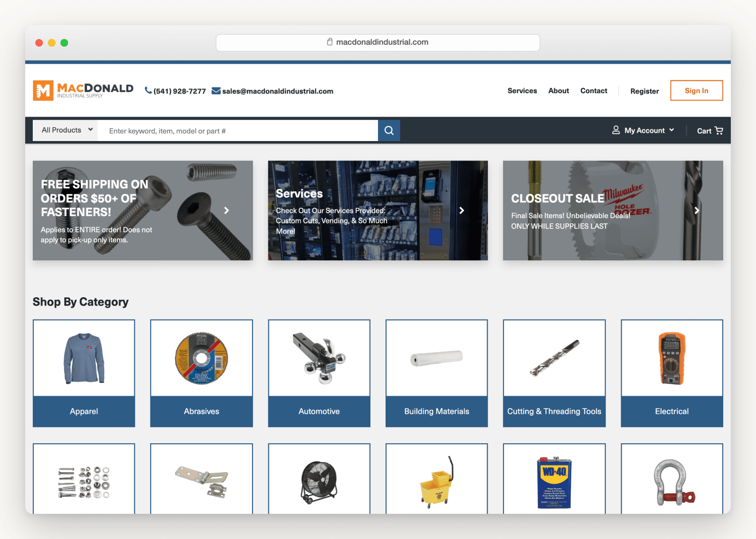This screenshot has width=756, height=539.
Task: Click the arrow on the Free Shipping banner
Action: (x=226, y=210)
